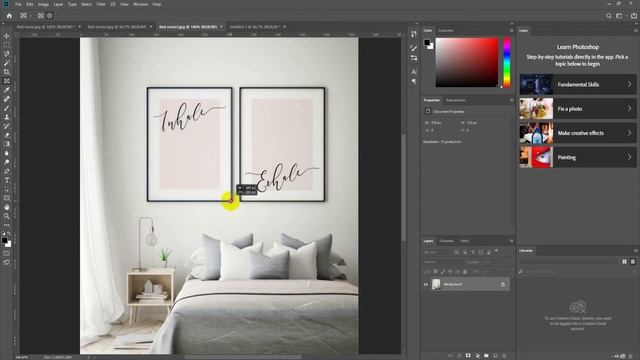Expand Fix a photo chevron
Screen dimensions: 640x360
629,109
